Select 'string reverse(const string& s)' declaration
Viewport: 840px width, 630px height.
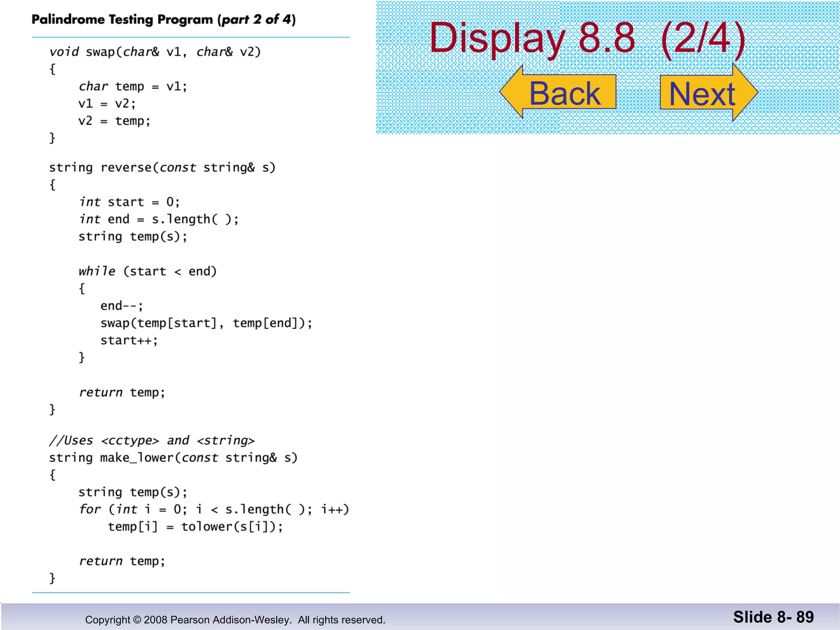coord(162,168)
